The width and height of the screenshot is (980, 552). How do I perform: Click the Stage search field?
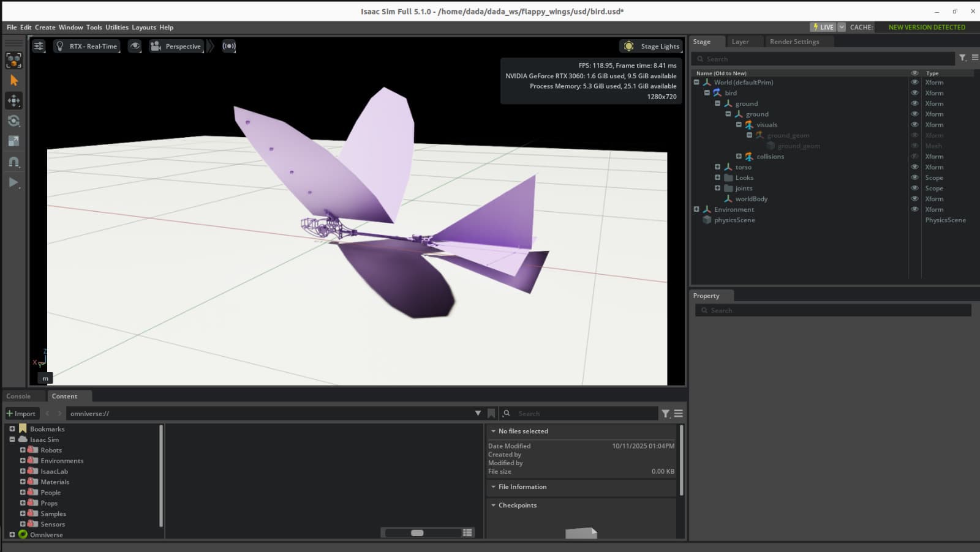(x=823, y=59)
